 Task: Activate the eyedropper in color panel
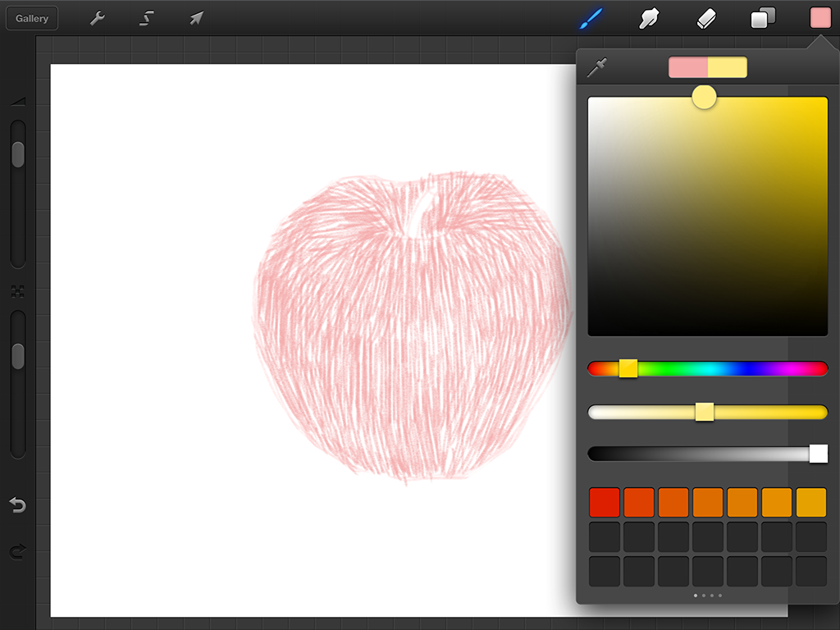(597, 67)
